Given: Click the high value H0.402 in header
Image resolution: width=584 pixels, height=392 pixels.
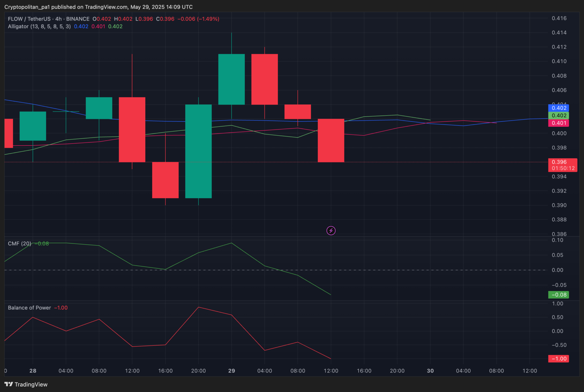Looking at the screenshot, I should click(x=123, y=19).
